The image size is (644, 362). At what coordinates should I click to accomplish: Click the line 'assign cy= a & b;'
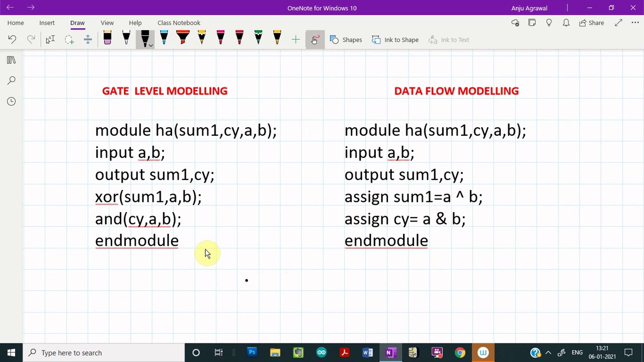[405, 219]
